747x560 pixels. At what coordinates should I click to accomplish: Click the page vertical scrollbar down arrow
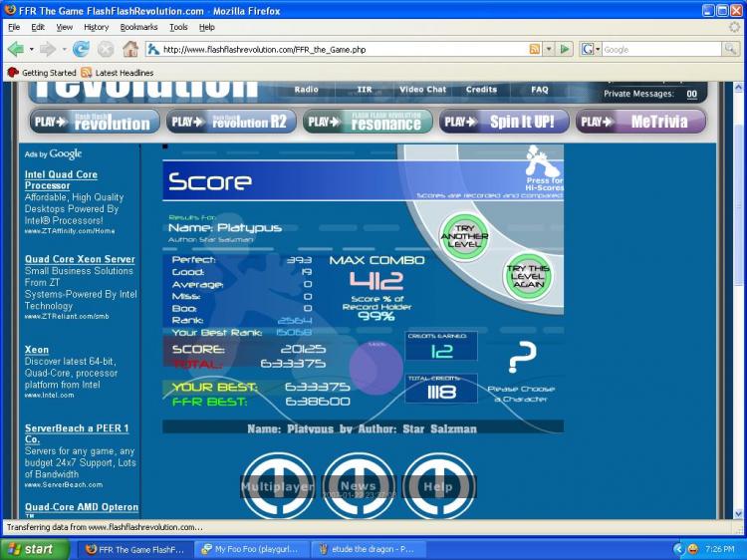pyautogui.click(x=738, y=514)
